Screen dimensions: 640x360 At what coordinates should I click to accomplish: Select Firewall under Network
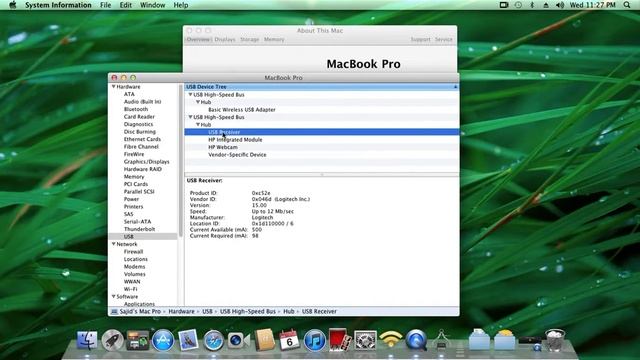point(133,251)
